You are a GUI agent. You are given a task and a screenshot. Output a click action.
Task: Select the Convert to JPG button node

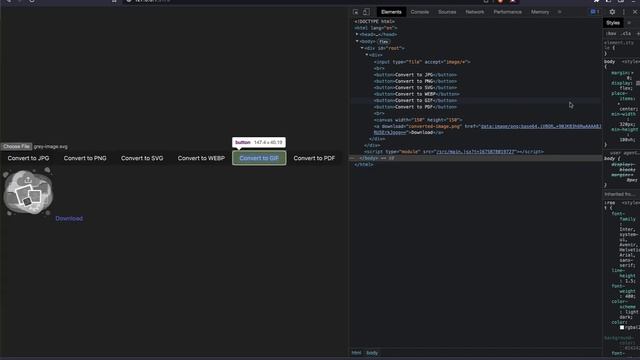click(416, 75)
